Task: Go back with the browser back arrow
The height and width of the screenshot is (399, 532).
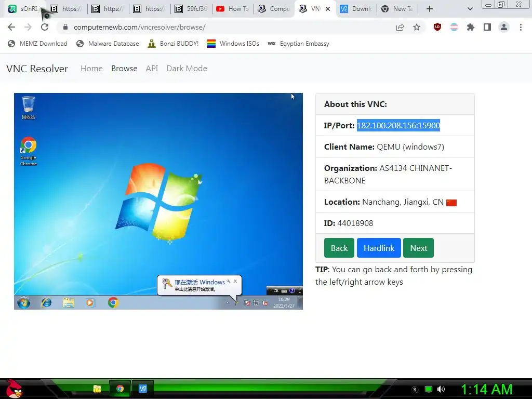Action: (11, 27)
